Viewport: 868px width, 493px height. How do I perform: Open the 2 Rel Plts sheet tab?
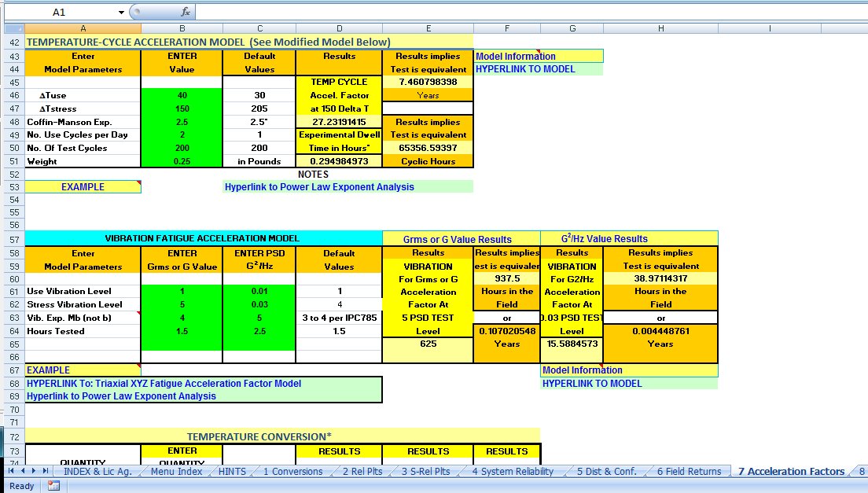point(362,472)
